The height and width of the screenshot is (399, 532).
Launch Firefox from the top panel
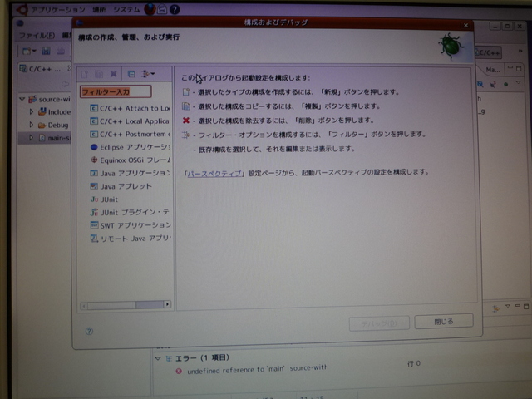tap(150, 9)
